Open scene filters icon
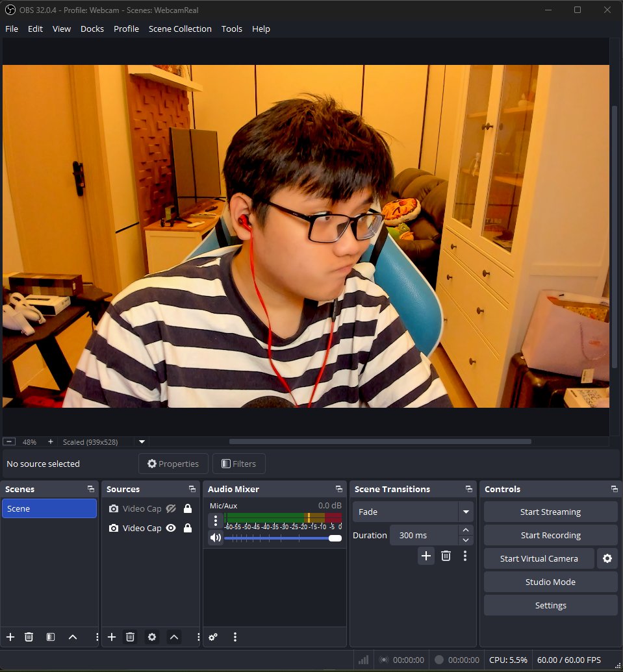 [51, 637]
